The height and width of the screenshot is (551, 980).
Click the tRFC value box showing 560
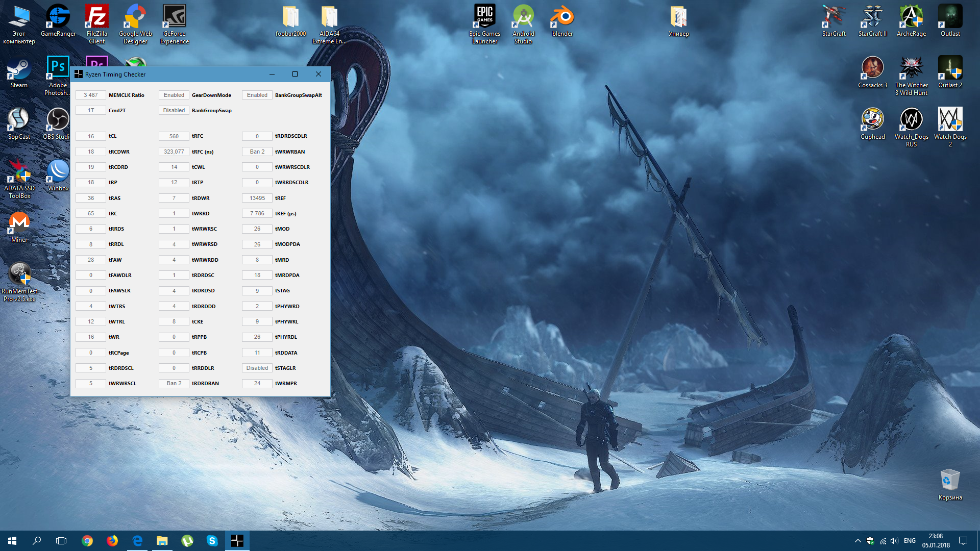click(x=174, y=136)
